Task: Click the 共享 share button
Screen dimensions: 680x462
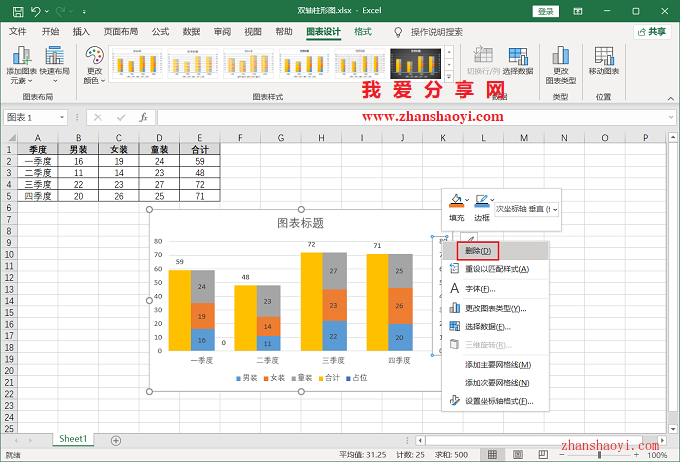Action: pyautogui.click(x=652, y=32)
